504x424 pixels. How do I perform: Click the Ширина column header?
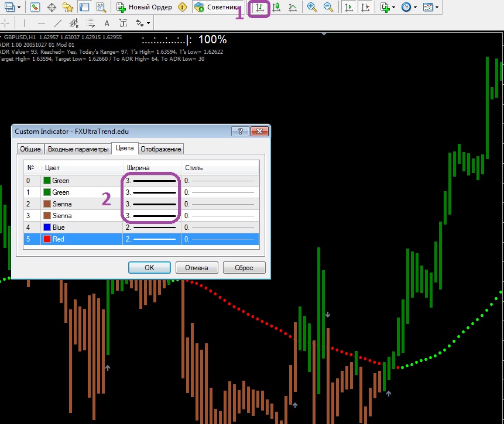(152, 168)
